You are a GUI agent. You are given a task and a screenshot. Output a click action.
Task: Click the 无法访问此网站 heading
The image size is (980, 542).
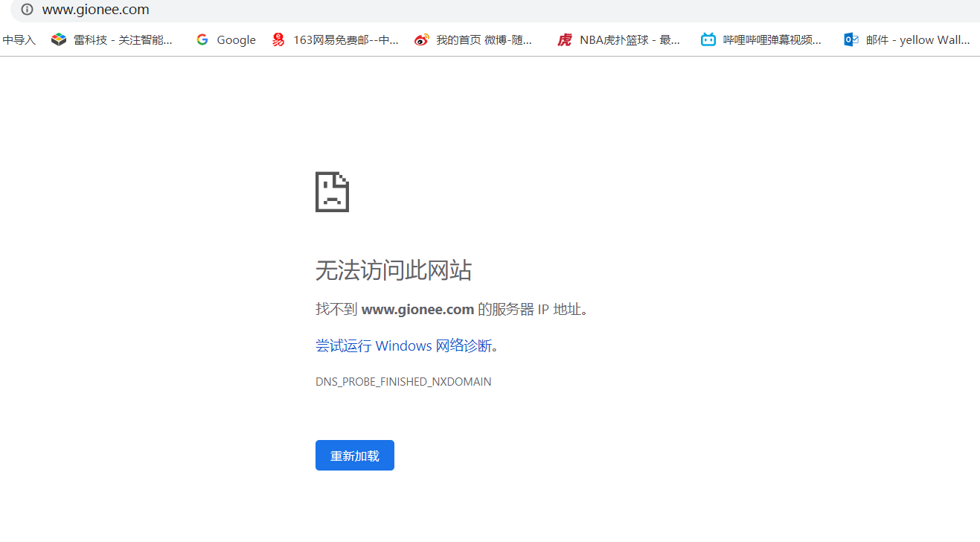coord(393,270)
